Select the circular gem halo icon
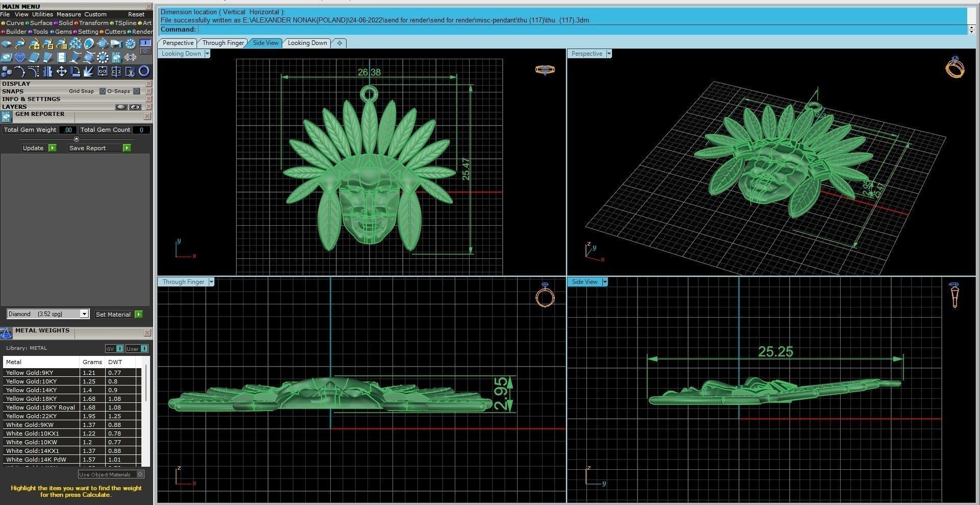The height and width of the screenshot is (505, 980). coord(131,44)
